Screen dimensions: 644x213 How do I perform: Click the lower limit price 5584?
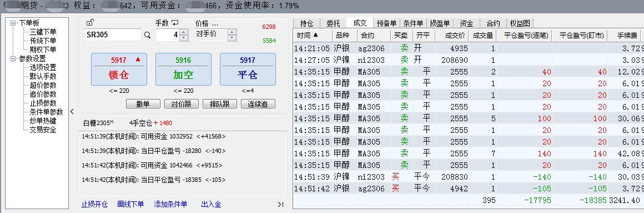coord(269,41)
